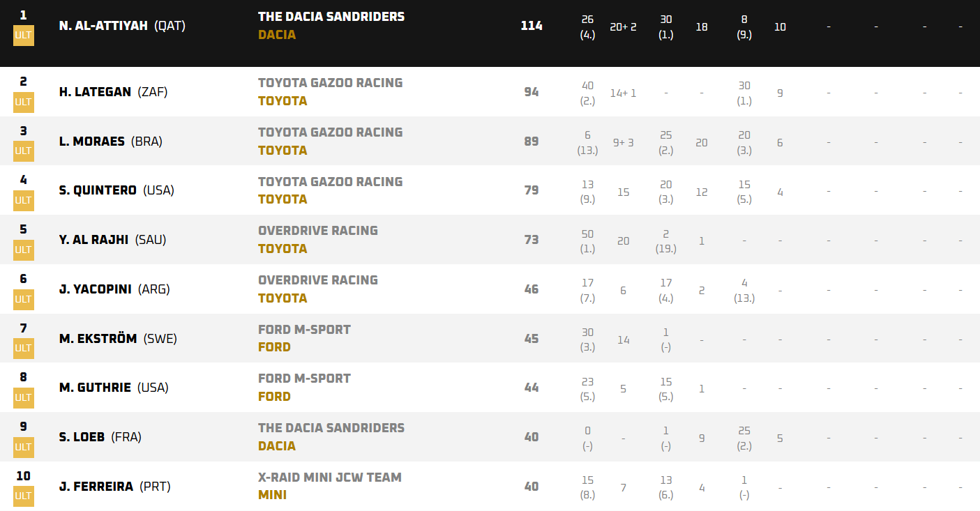Click total points 46
This screenshot has width=980, height=511.
(532, 289)
